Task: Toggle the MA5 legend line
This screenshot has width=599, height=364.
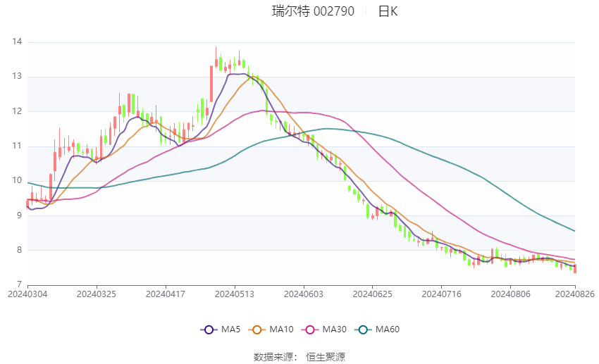Action: click(x=221, y=330)
